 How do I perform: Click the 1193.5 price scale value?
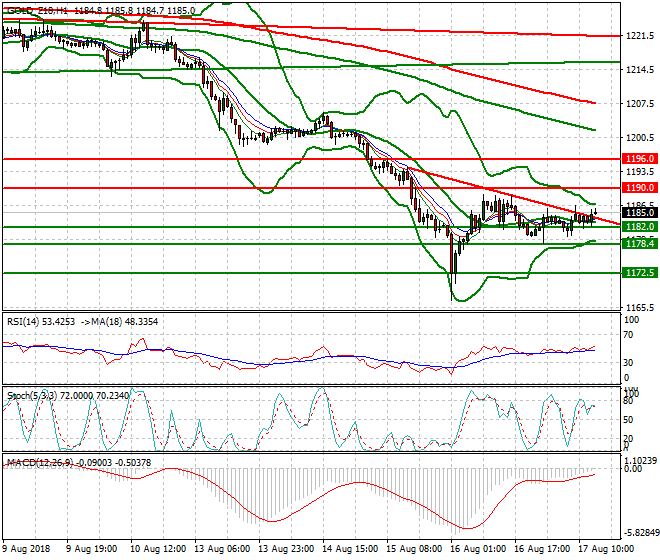(640, 172)
